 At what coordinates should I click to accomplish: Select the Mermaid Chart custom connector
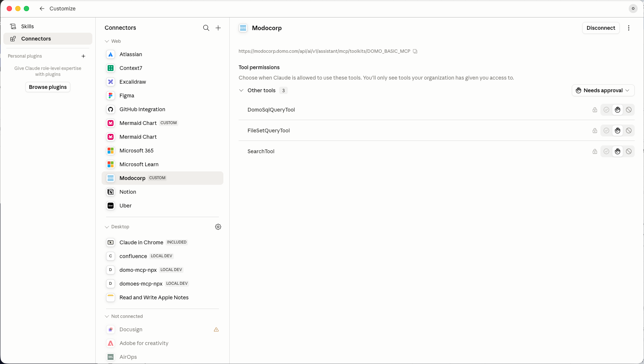click(x=162, y=123)
